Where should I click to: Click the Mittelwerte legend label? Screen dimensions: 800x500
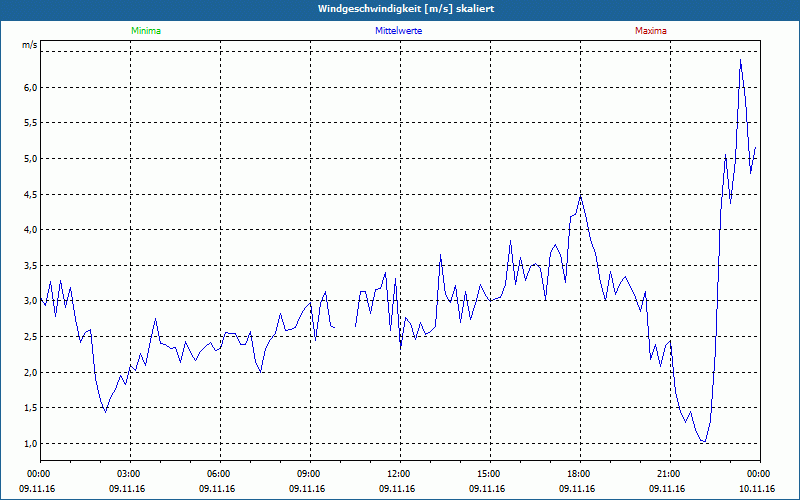pyautogui.click(x=398, y=31)
